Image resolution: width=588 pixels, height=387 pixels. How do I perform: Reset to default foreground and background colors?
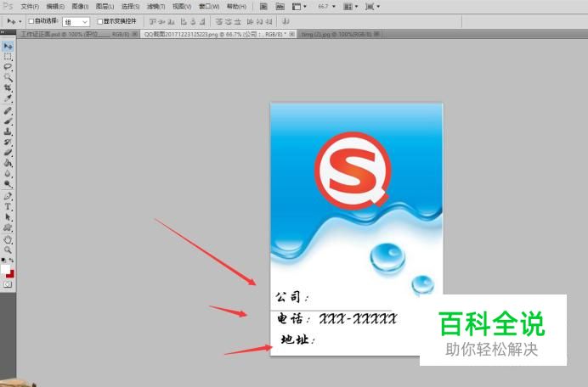click(3, 260)
